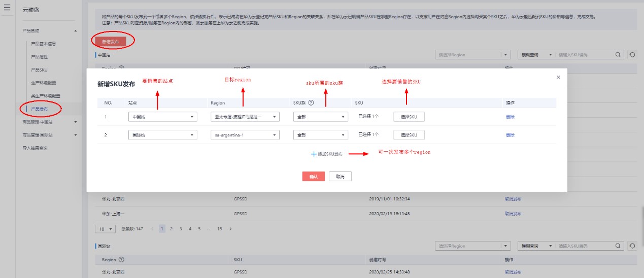
Task: Focus 请输入SKU编码 field in 国际站 section
Action: tap(585, 246)
